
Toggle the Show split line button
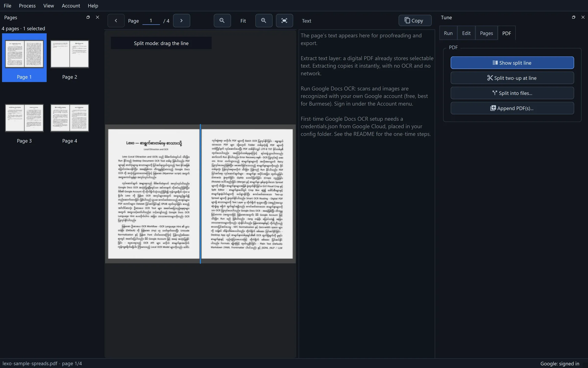(x=512, y=63)
